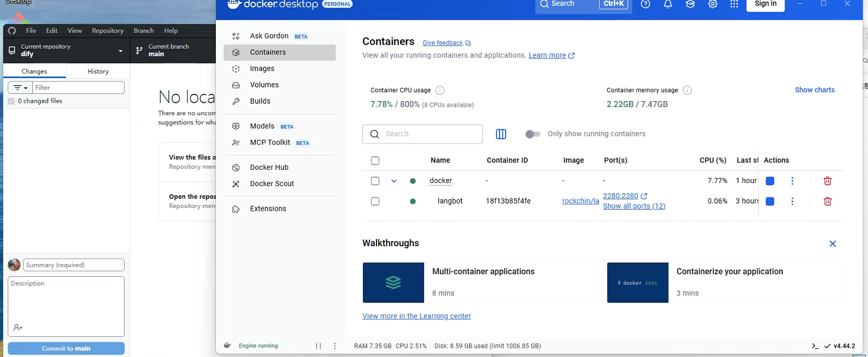
Task: Close the Walkthroughs section
Action: tap(832, 244)
